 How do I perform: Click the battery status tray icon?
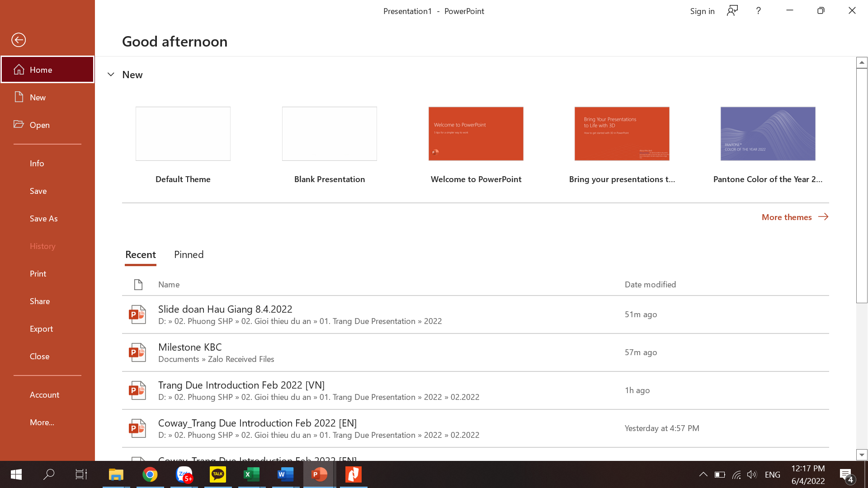[x=720, y=474]
